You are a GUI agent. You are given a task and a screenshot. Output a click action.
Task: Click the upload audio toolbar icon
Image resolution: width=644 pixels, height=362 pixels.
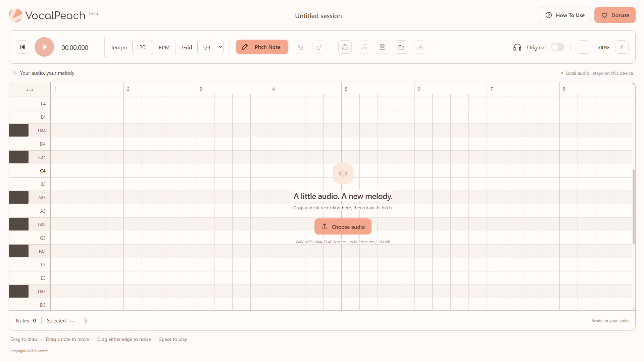click(345, 47)
